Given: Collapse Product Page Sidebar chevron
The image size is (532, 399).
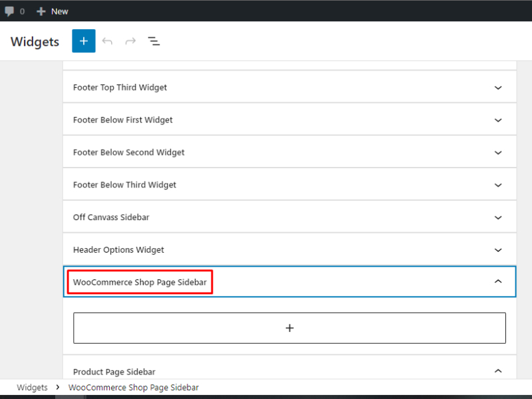Looking at the screenshot, I should pyautogui.click(x=498, y=371).
